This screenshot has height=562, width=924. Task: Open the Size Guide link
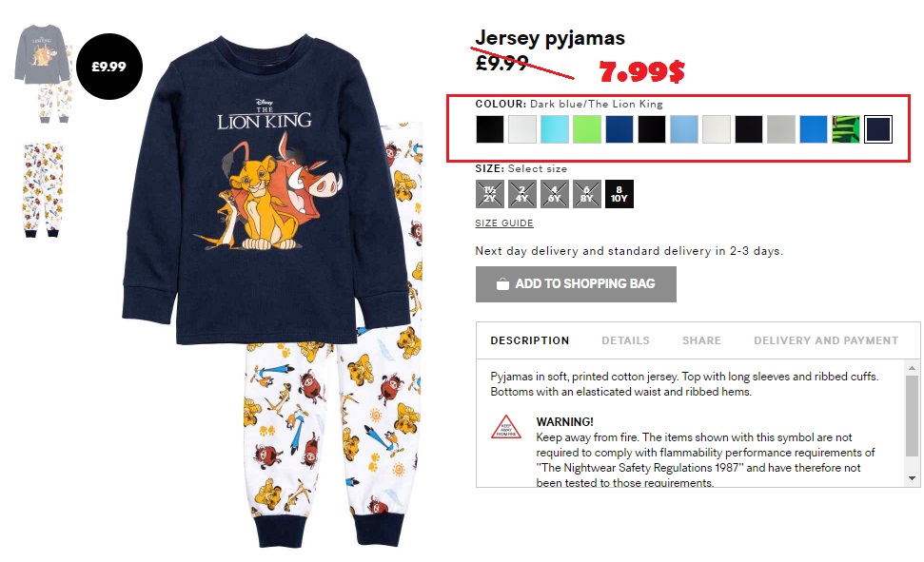(504, 223)
